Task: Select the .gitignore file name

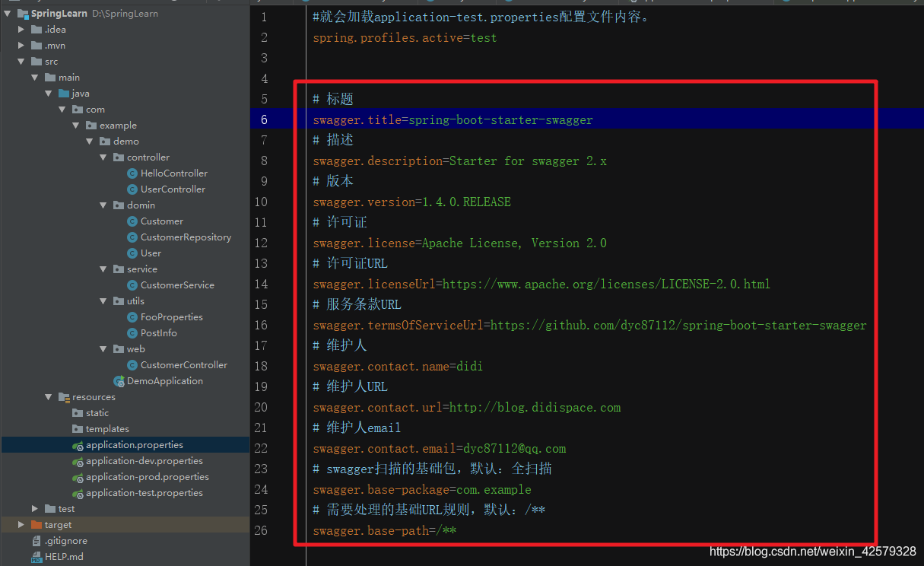Action: [x=66, y=541]
